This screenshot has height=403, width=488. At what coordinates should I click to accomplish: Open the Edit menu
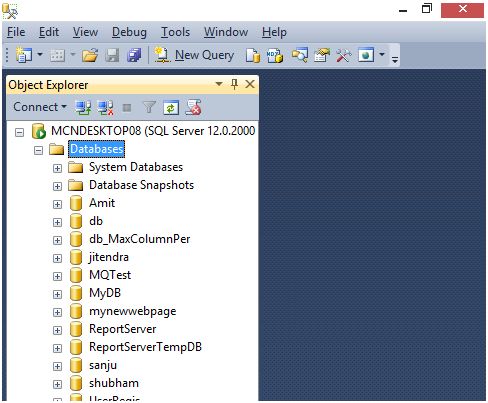coord(49,32)
